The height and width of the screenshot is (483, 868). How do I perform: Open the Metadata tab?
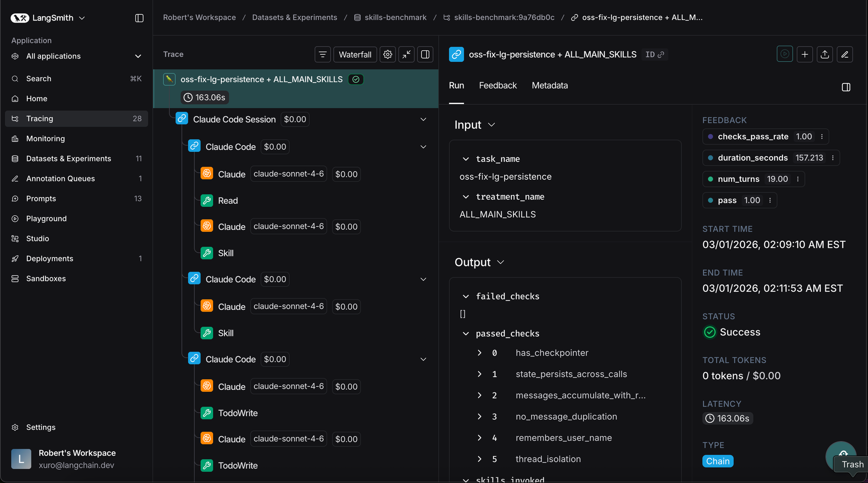tap(549, 85)
